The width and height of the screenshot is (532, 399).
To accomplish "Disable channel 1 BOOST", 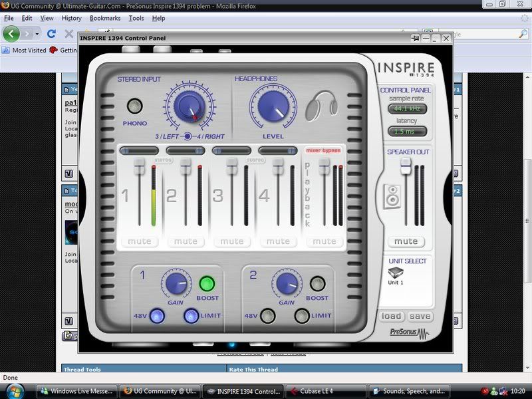I will point(207,284).
